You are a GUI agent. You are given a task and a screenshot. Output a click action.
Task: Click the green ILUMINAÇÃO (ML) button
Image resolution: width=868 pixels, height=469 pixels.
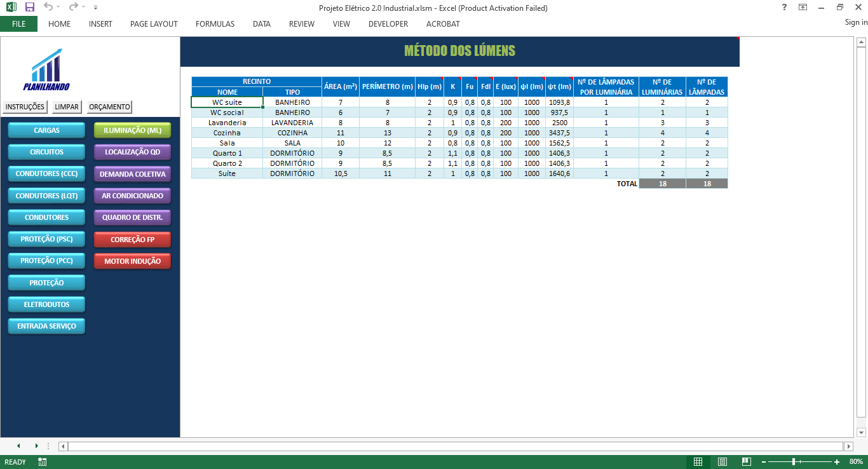point(133,130)
